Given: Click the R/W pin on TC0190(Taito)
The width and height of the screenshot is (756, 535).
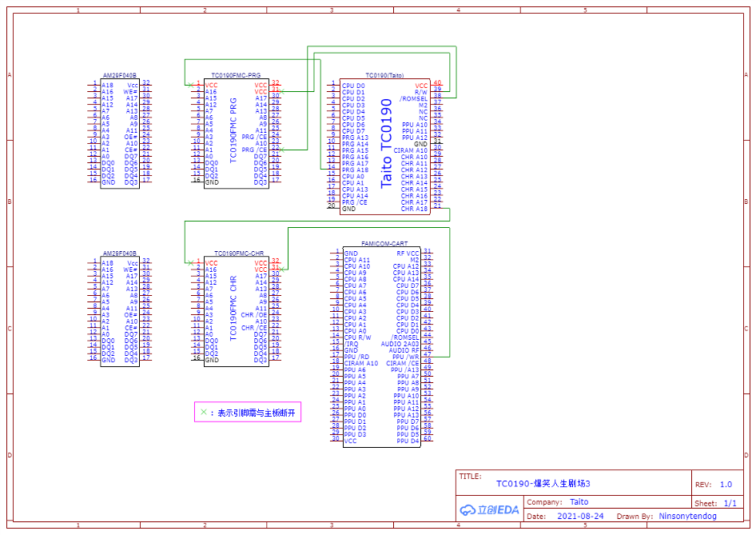Looking at the screenshot, I should 421,92.
